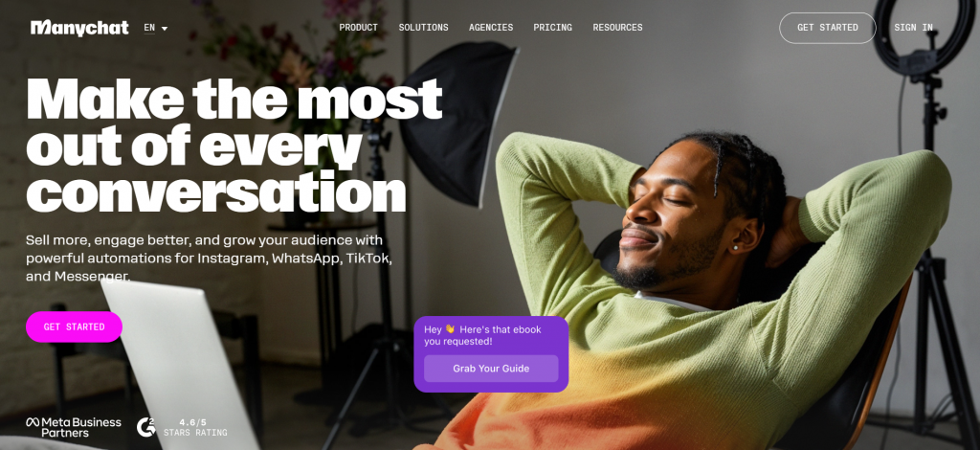Screen dimensions: 980x450
Task: Click the outlined Get Started button in header
Action: pyautogui.click(x=828, y=28)
